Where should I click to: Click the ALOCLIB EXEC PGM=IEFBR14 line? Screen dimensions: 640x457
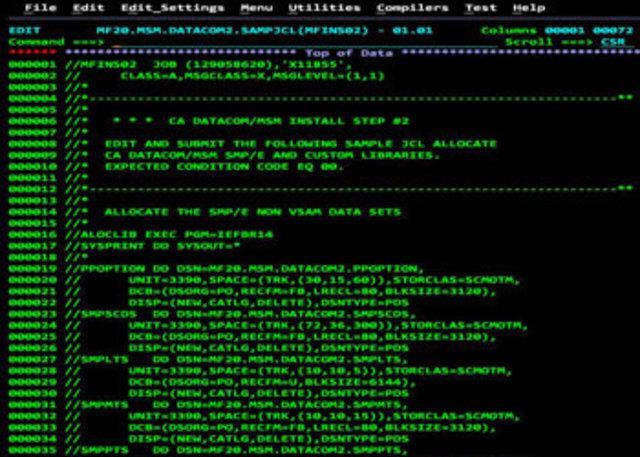(x=169, y=235)
